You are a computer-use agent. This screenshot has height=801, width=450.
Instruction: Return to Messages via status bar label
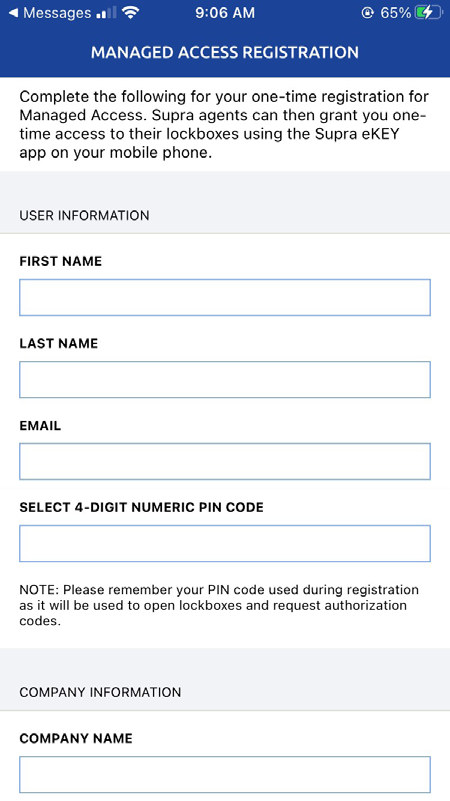(57, 13)
